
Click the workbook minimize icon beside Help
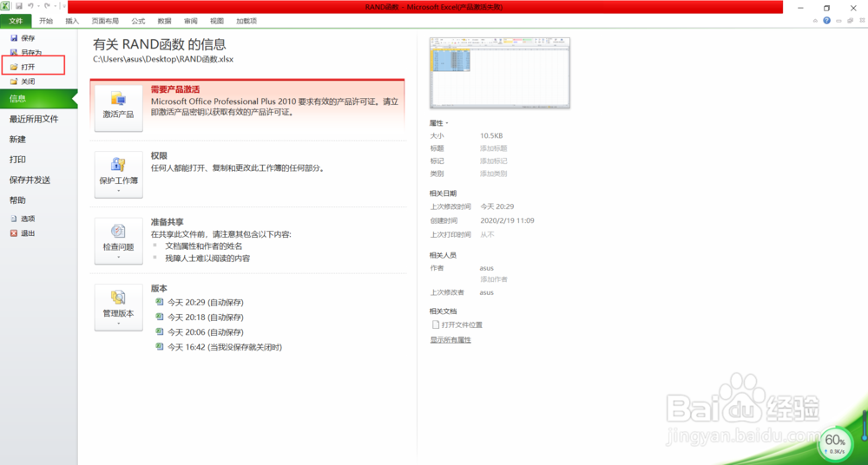coord(839,21)
